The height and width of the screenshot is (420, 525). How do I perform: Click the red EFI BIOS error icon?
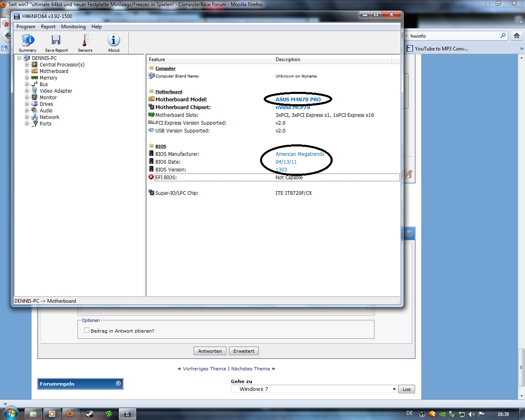pos(151,177)
